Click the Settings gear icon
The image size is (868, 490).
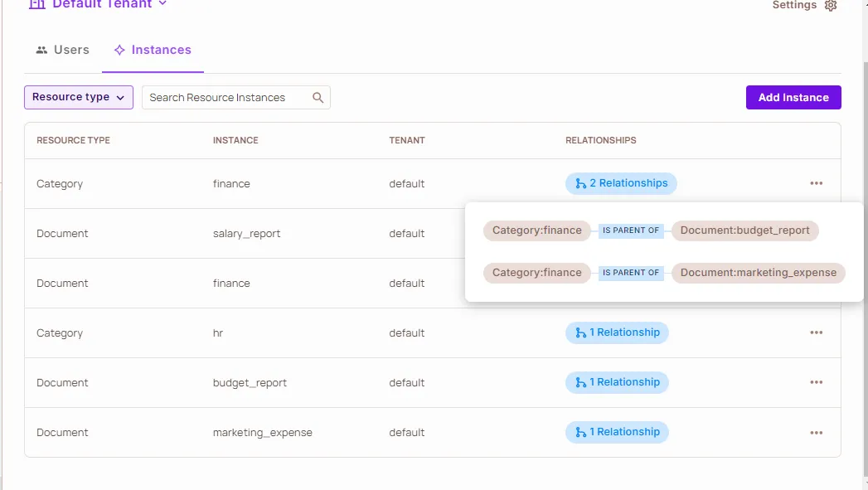pos(831,6)
